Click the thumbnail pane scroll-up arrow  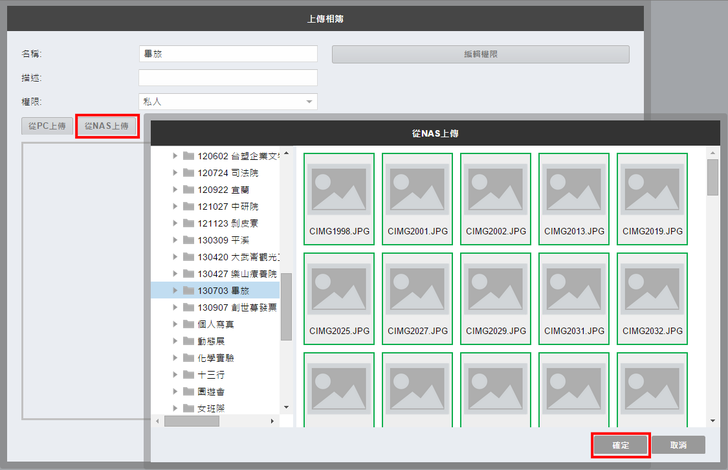[x=712, y=153]
